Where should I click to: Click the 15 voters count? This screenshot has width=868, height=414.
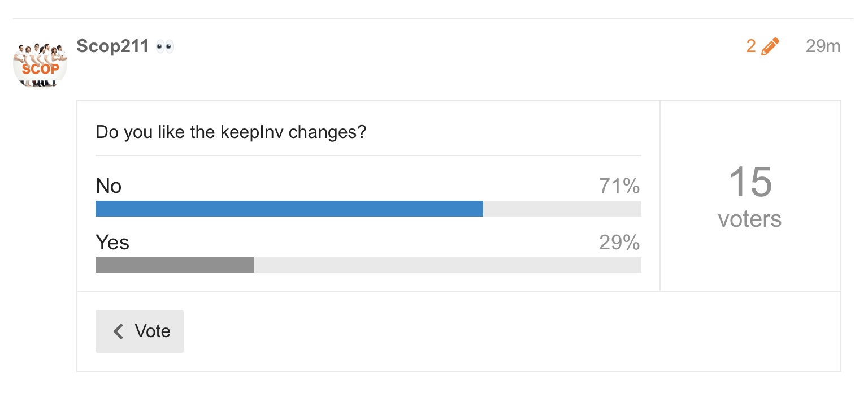(750, 182)
